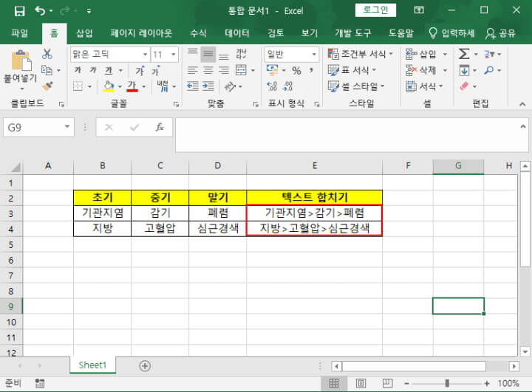Click the insert function fx icon
Viewport: 532px width, 392px height.
(x=159, y=128)
